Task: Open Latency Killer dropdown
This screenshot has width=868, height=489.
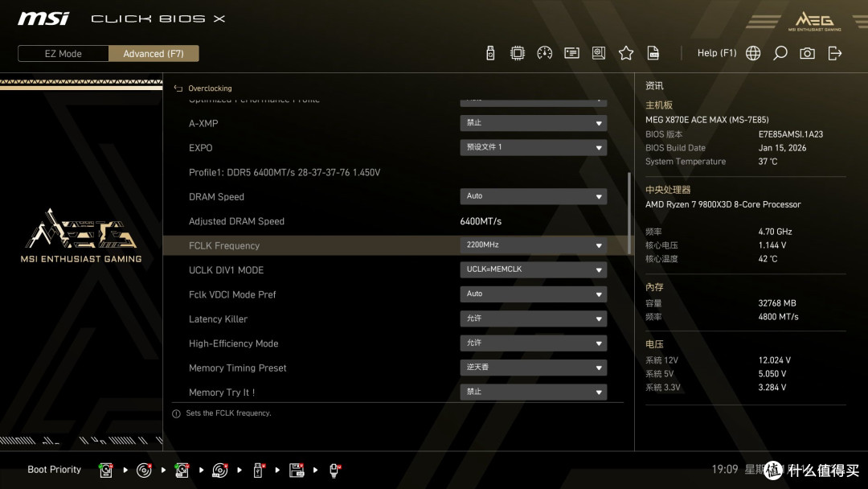Action: 533,318
